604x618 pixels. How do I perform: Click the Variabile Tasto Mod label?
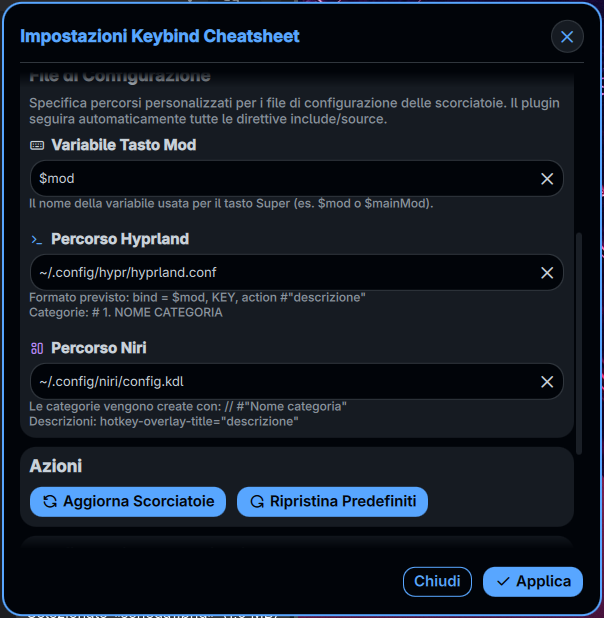pos(123,145)
